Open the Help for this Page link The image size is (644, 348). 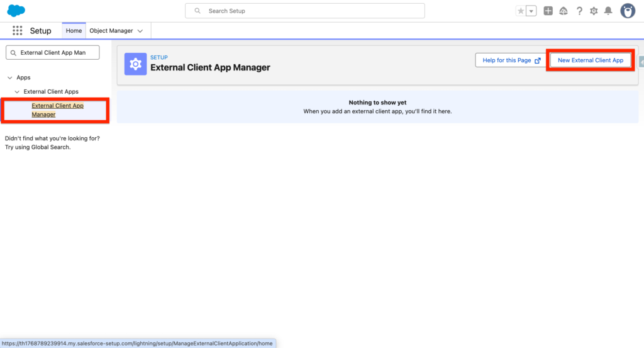[x=511, y=60]
